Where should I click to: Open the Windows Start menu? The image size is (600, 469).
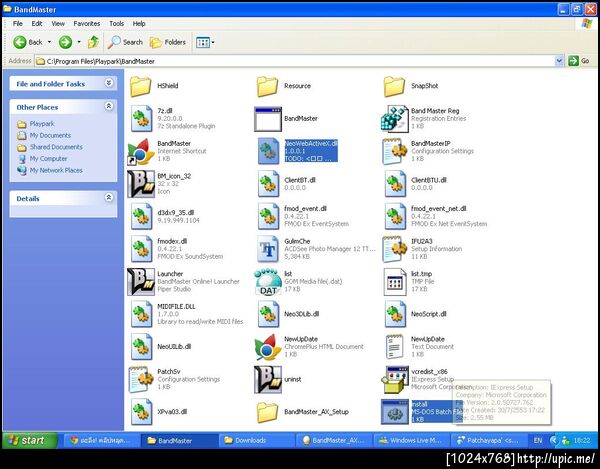pyautogui.click(x=29, y=441)
